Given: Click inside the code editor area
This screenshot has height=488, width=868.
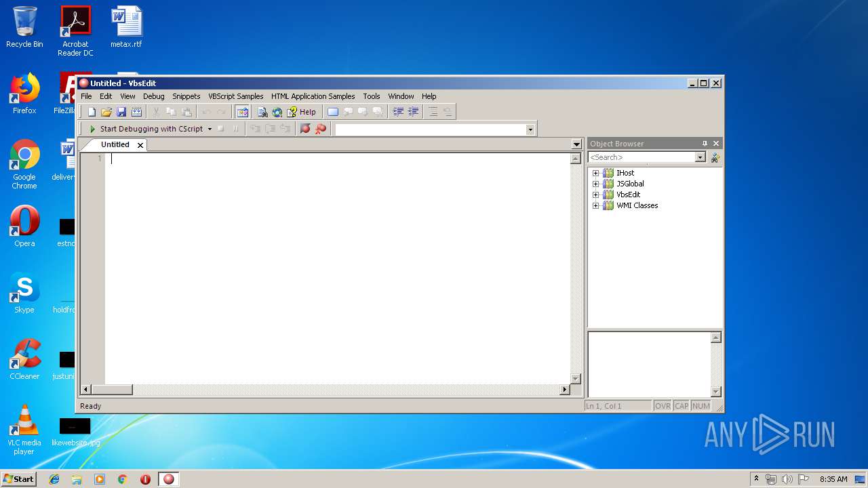Looking at the screenshot, I should tap(337, 268).
